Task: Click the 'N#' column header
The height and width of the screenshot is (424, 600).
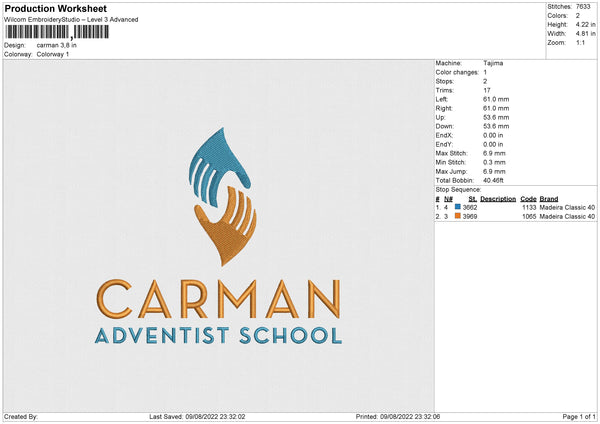Action: click(448, 199)
